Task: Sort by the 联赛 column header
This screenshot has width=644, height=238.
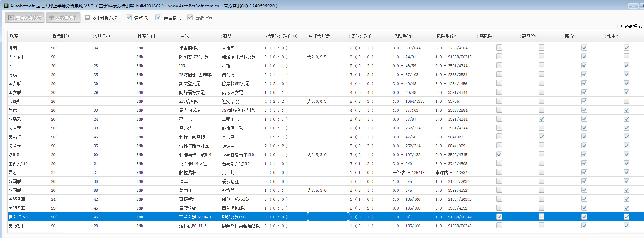Action: (14, 36)
